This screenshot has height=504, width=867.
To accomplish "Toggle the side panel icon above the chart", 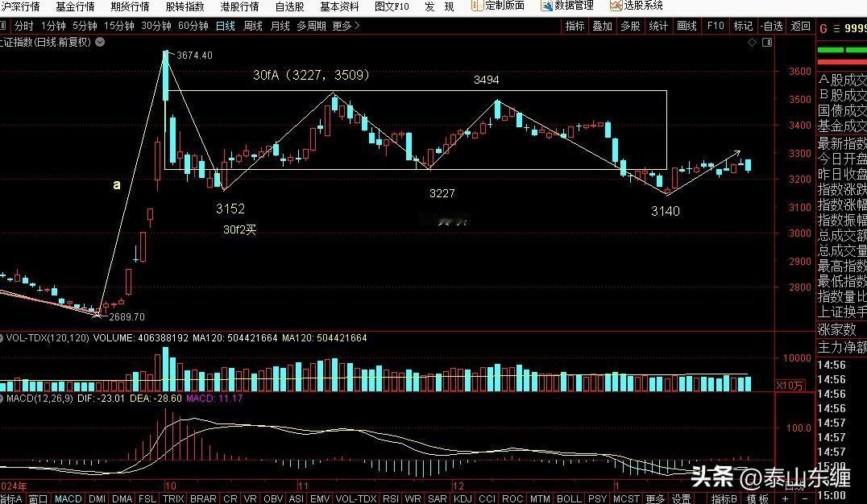I will point(767,43).
